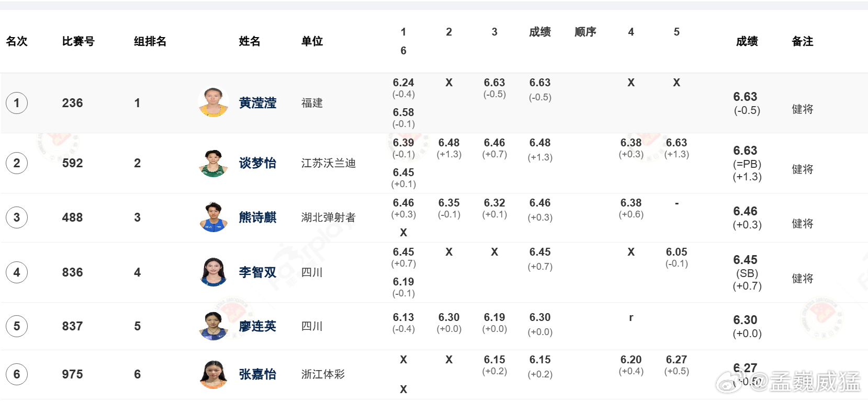Image resolution: width=868 pixels, height=402 pixels.
Task: Click 李智双's team 四川
Action: (x=312, y=272)
